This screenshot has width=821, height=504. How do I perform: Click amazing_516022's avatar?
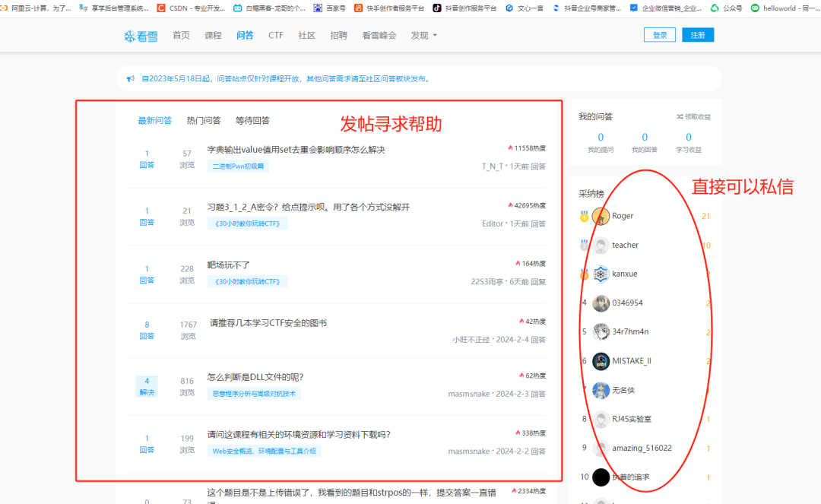coord(601,448)
